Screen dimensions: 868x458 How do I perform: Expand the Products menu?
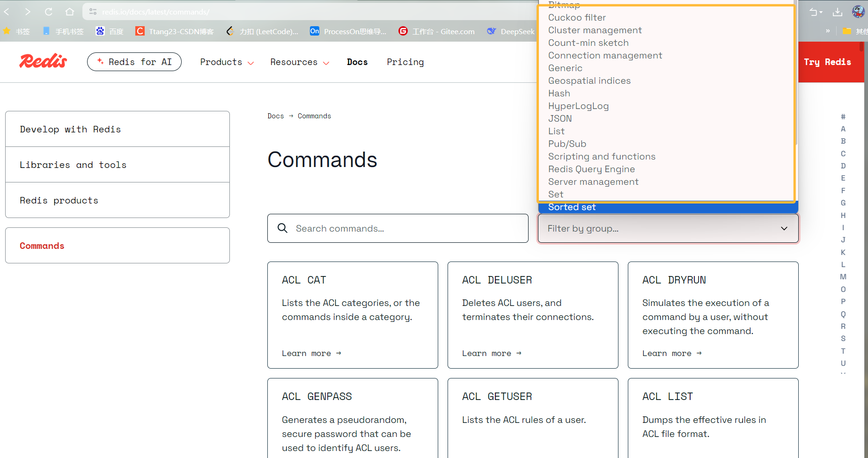[227, 62]
